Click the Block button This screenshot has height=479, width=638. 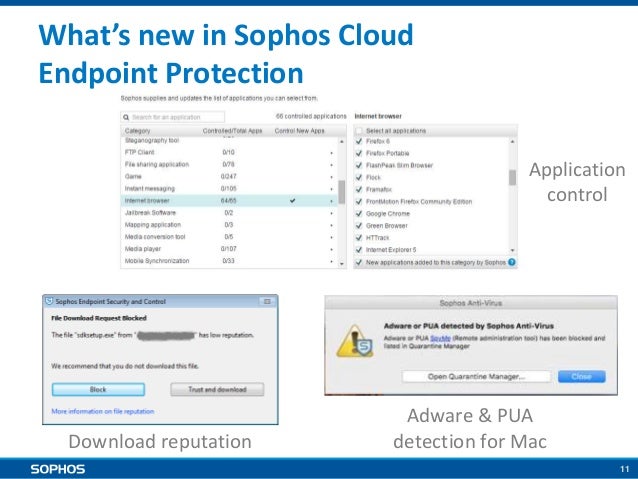(x=98, y=389)
